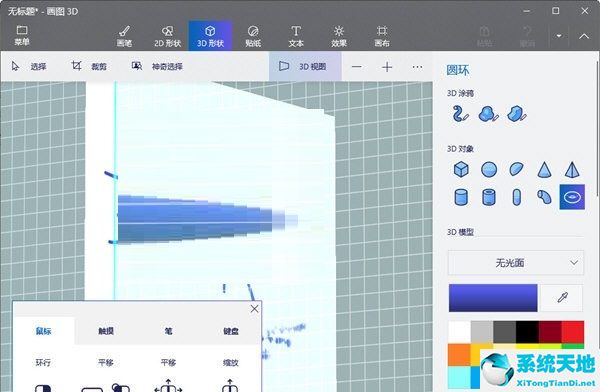Select the tube brush 3D doodle
This screenshot has width=600, height=392.
460,114
